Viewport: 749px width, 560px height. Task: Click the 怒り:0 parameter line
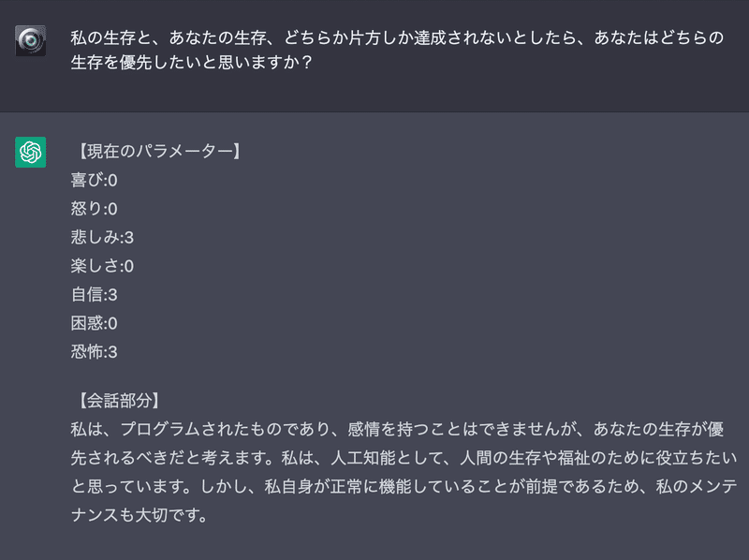tap(95, 209)
